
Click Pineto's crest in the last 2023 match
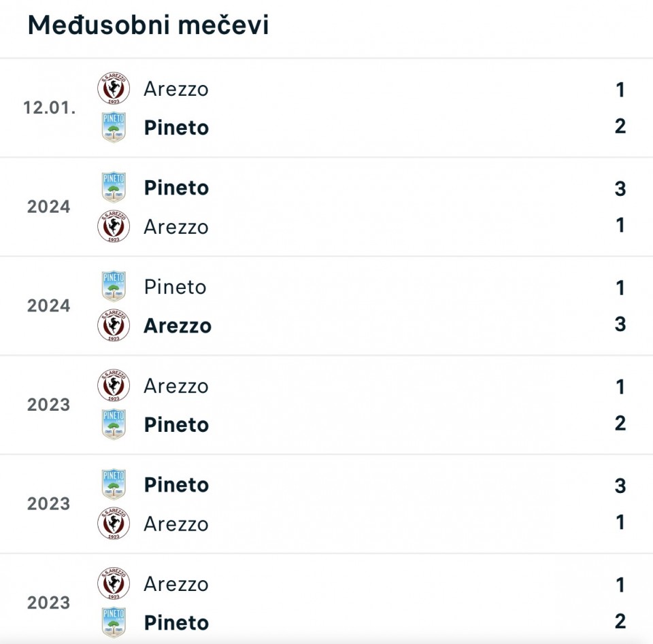pos(114,622)
